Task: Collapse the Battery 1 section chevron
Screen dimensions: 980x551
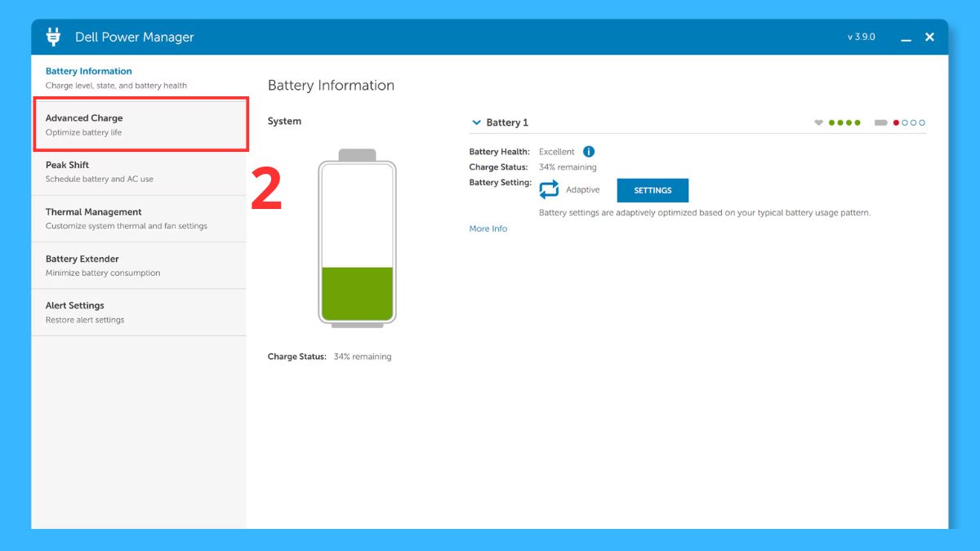Action: click(x=476, y=122)
